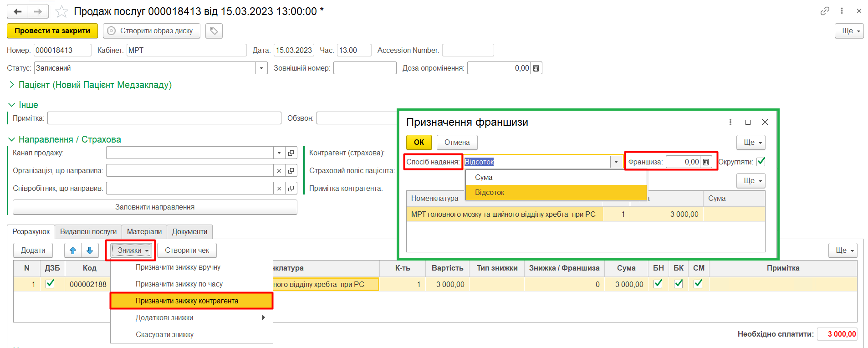This screenshot has height=348, width=868.
Task: Open calculator for the Франшиза field
Action: (706, 162)
